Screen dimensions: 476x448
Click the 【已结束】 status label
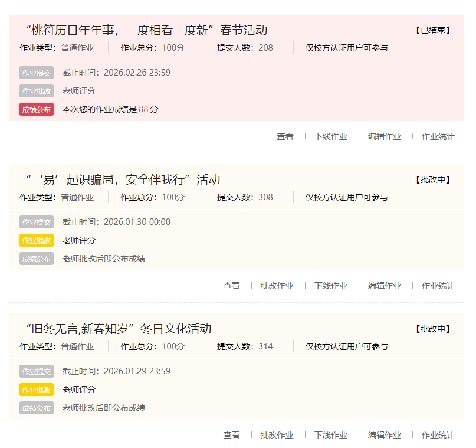(432, 31)
